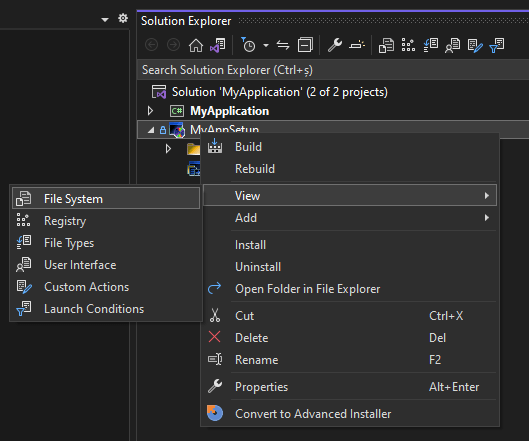
Task: Click the Launch Conditions funnel submenu icon
Action: pyautogui.click(x=24, y=308)
